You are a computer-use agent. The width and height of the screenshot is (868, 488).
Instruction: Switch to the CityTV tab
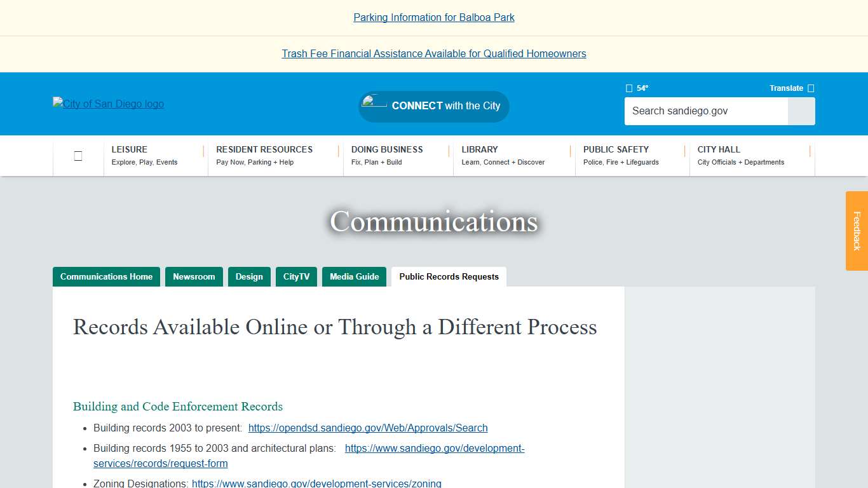point(296,276)
